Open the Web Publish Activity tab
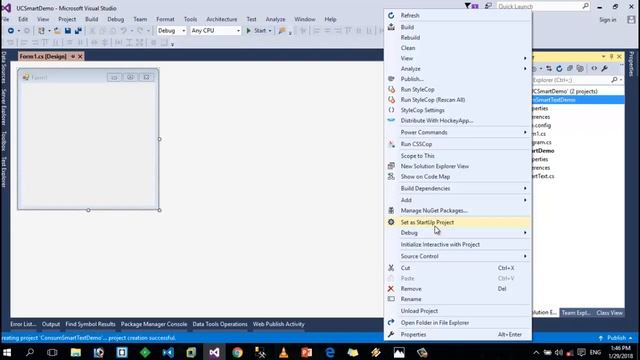Viewport: 640px width, 360px height. pos(278,324)
